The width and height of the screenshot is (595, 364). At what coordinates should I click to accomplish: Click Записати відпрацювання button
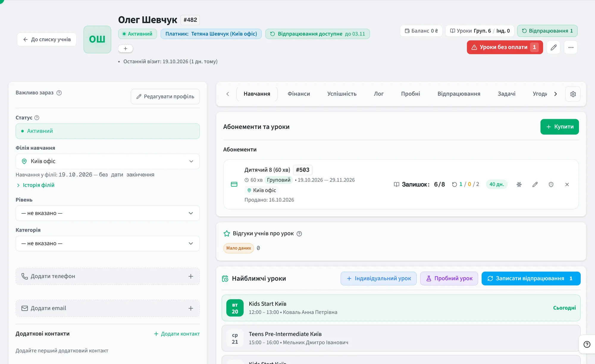click(531, 278)
